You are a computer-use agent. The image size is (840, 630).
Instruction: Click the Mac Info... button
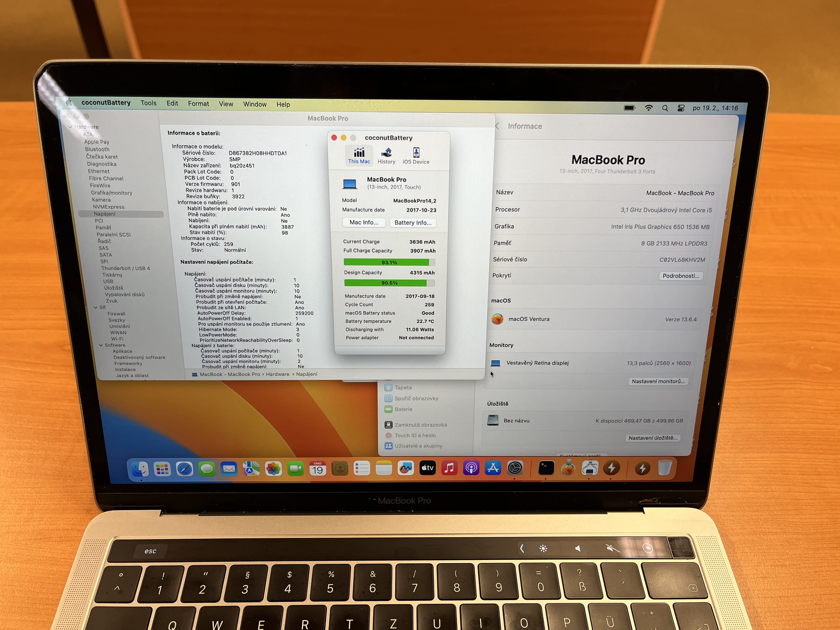[x=364, y=222]
